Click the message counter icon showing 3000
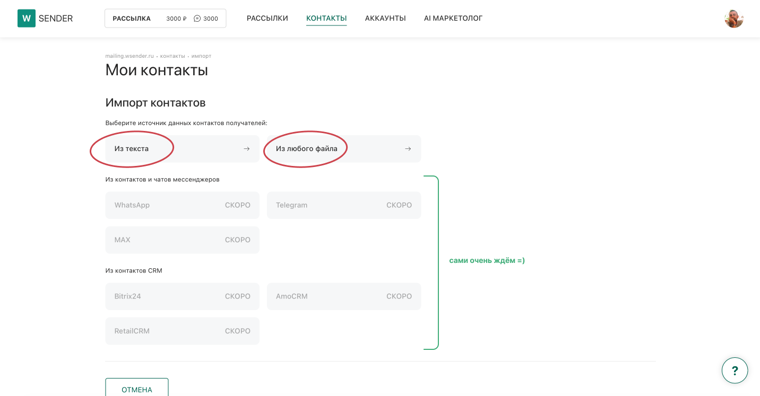760x396 pixels. click(x=197, y=18)
